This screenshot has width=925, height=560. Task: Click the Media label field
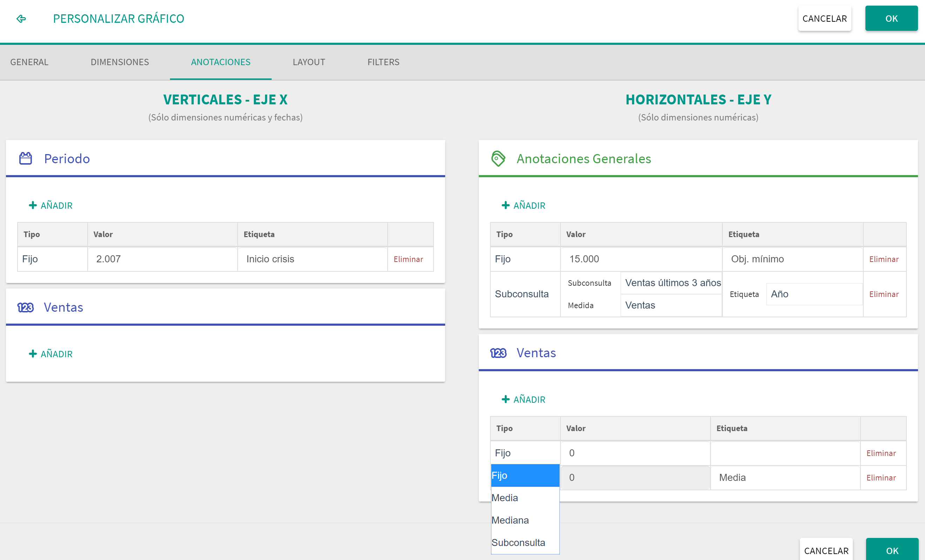coord(785,477)
